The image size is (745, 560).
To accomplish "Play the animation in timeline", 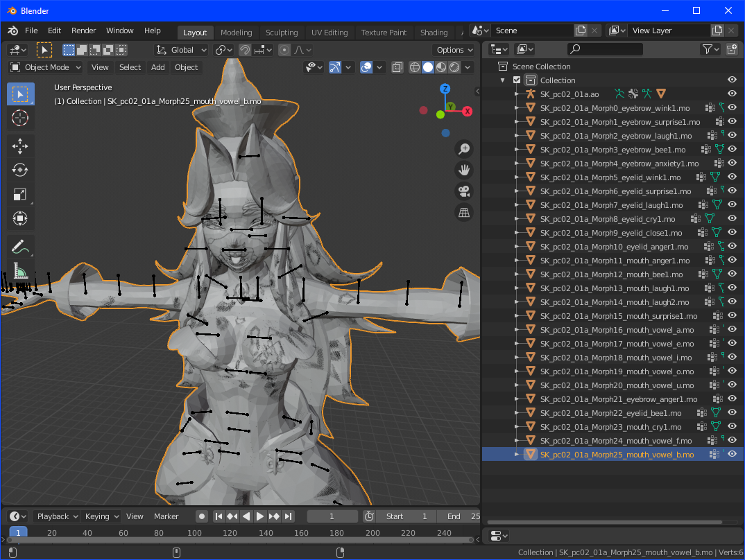I will point(259,516).
